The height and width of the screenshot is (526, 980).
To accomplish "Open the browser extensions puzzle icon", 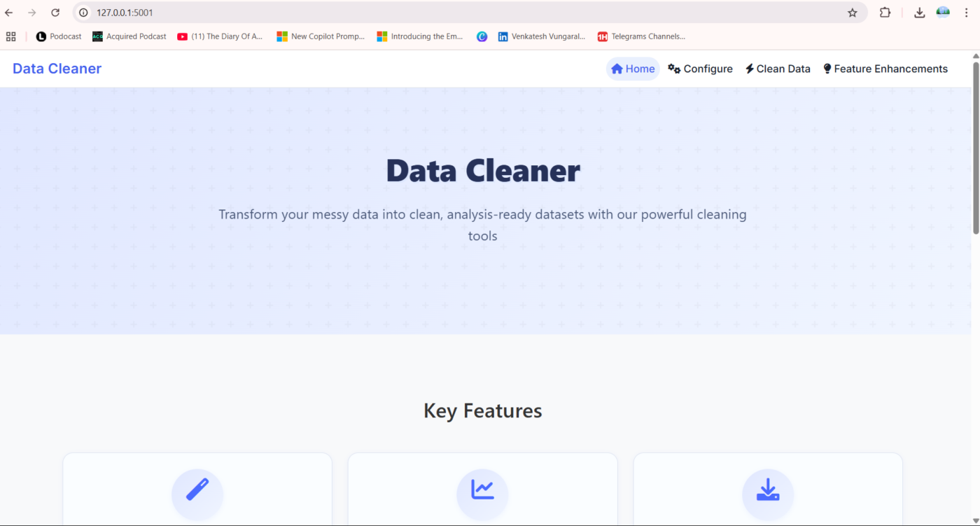I will pyautogui.click(x=885, y=13).
